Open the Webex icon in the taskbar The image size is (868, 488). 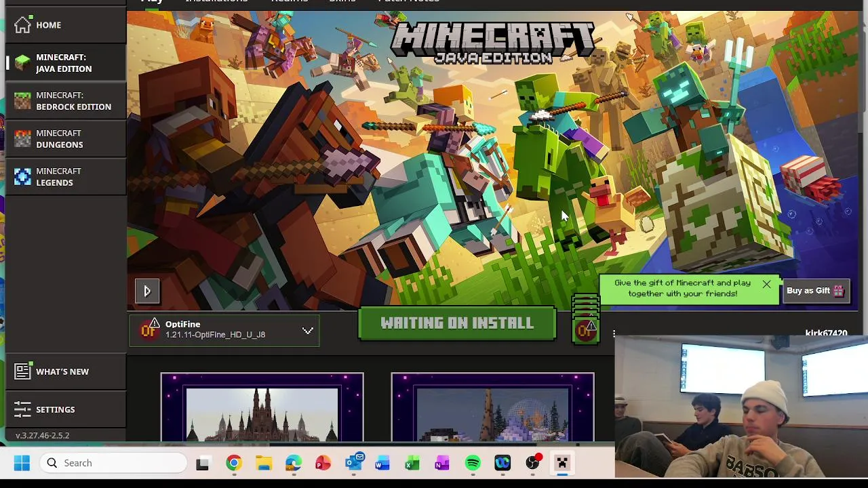pyautogui.click(x=502, y=464)
